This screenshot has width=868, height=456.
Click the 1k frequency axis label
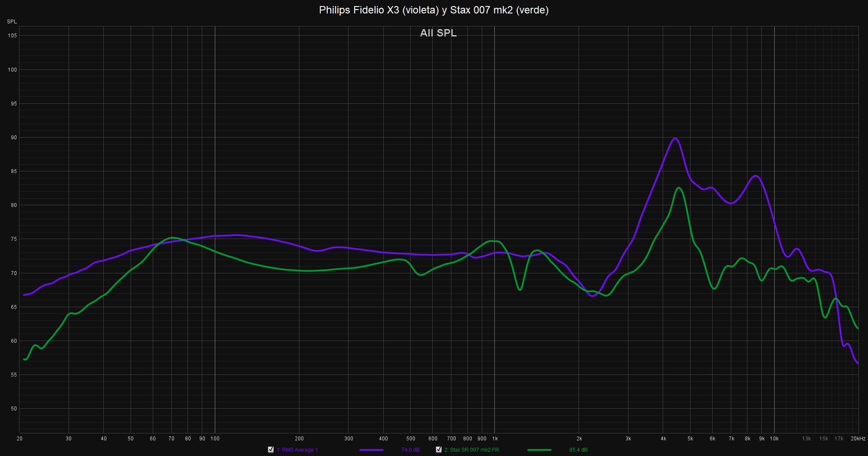(494, 439)
